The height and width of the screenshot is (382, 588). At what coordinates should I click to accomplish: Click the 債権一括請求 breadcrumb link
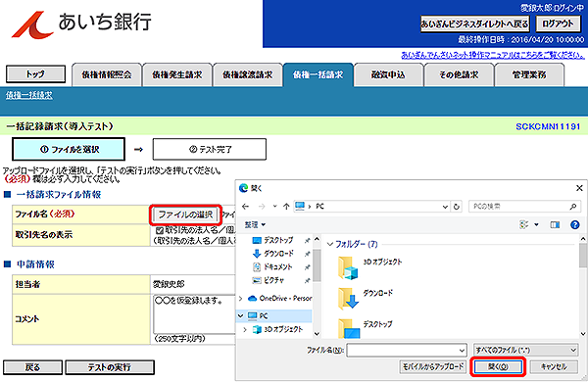coord(29,96)
